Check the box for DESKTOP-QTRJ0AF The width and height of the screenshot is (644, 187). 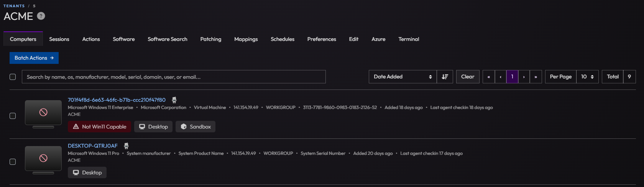(13, 162)
